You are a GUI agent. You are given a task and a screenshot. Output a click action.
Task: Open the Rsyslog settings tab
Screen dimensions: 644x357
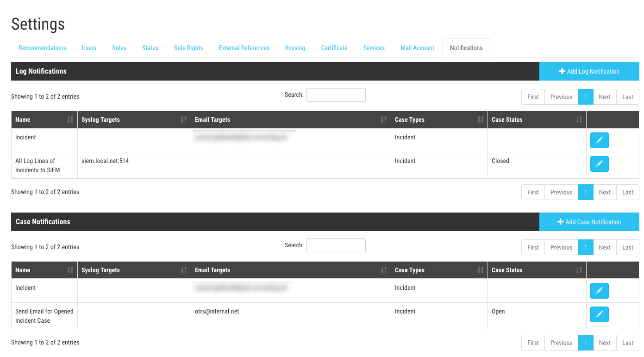pos(295,48)
